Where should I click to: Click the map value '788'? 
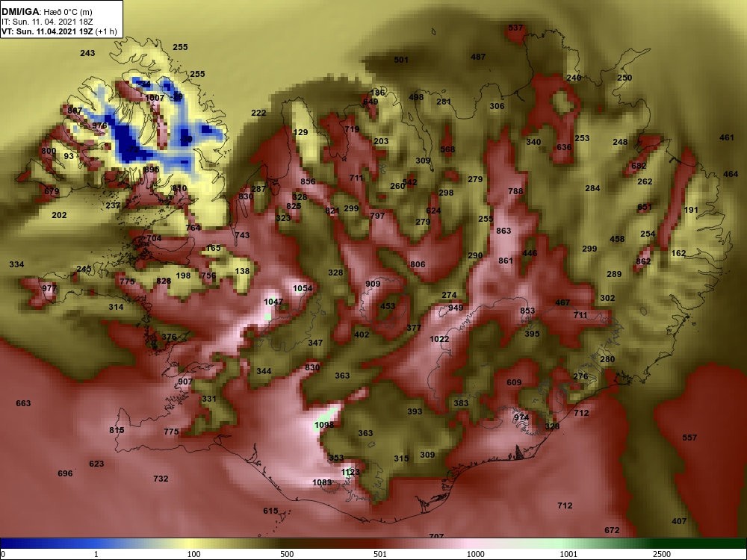[515, 191]
